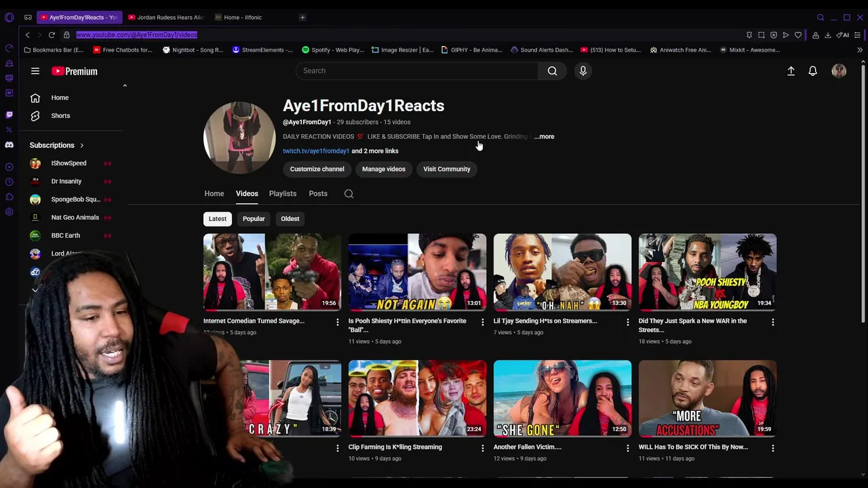The height and width of the screenshot is (488, 868).
Task: Open Twitch in the Opera GX sidebar
Action: click(9, 115)
